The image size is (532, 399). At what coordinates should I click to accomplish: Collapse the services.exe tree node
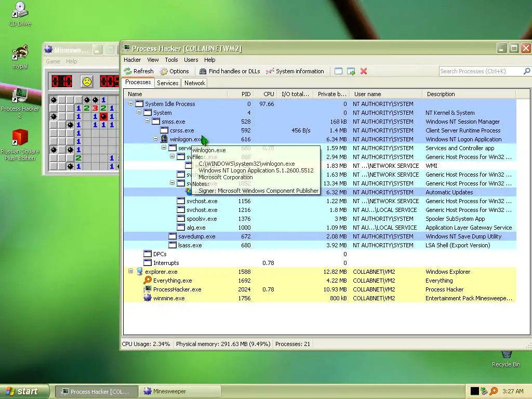[x=164, y=148]
